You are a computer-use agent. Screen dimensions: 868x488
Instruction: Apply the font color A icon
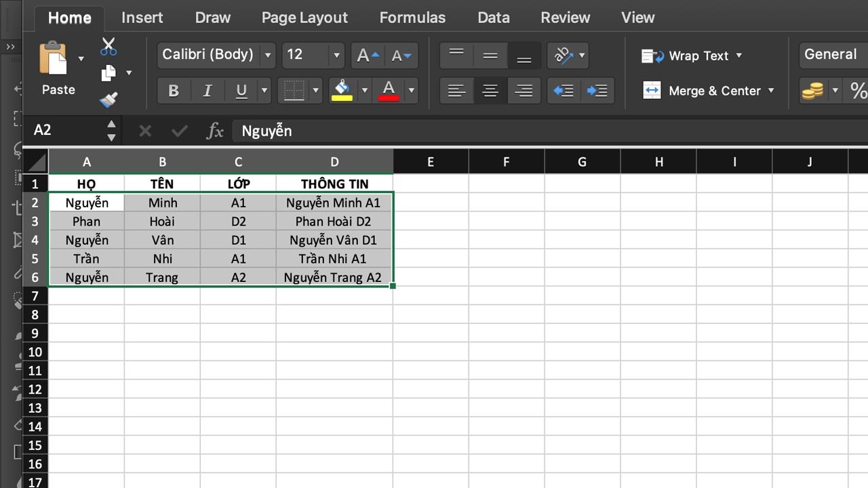point(389,90)
